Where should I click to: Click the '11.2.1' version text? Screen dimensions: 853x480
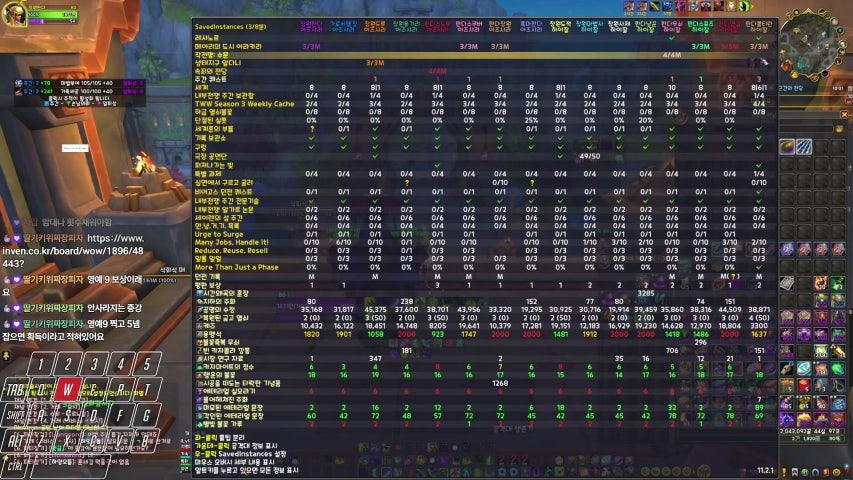[x=765, y=470]
